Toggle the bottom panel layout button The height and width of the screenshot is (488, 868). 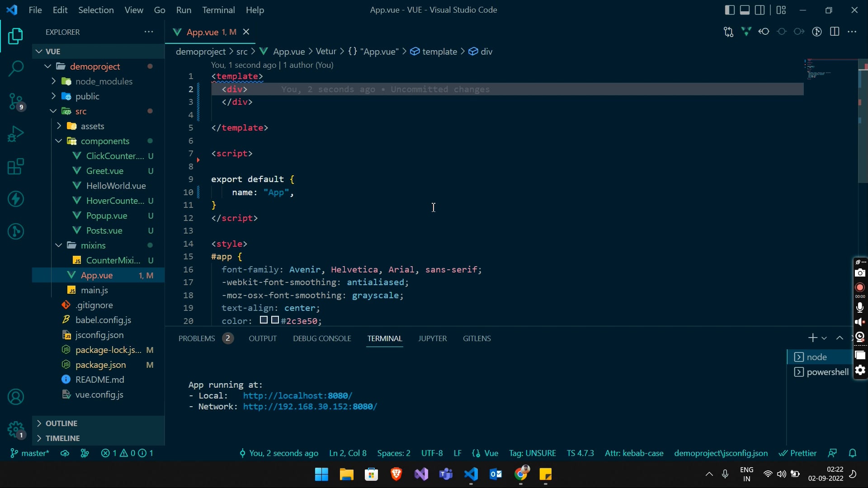pyautogui.click(x=745, y=10)
